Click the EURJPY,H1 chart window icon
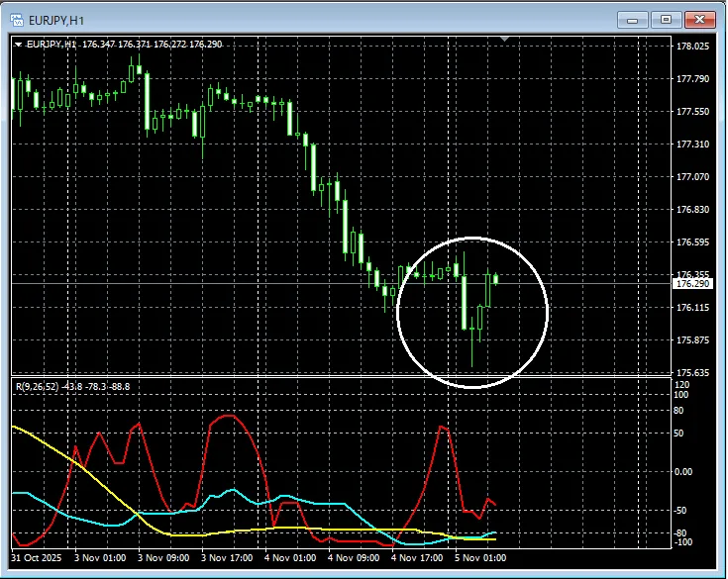 tap(17, 20)
